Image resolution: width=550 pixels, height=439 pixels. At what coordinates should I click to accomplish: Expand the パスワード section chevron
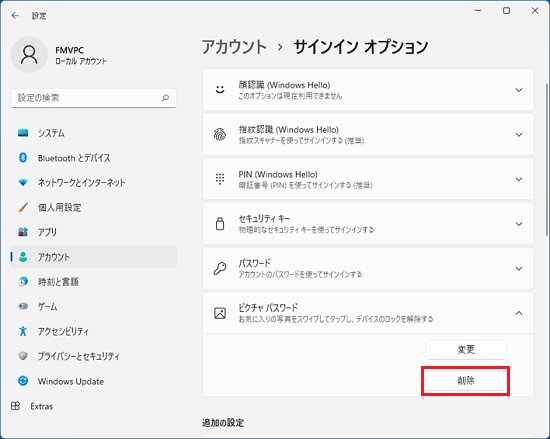(x=519, y=269)
